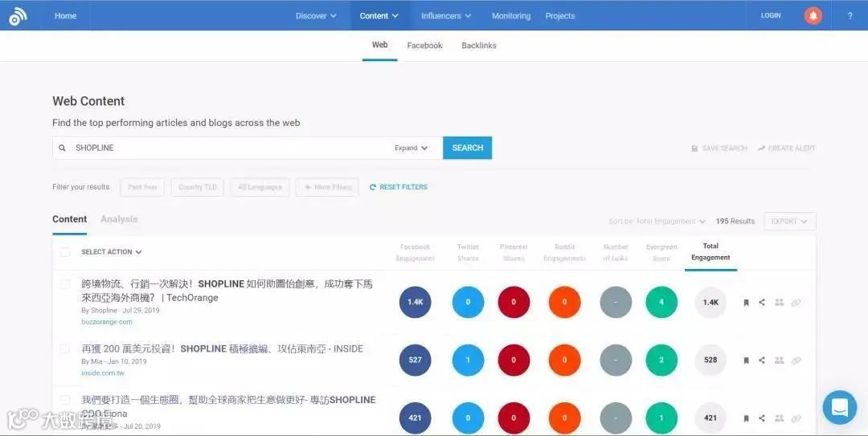View sharers of the TechOrange article
This screenshot has height=436, width=868.
coord(779,302)
